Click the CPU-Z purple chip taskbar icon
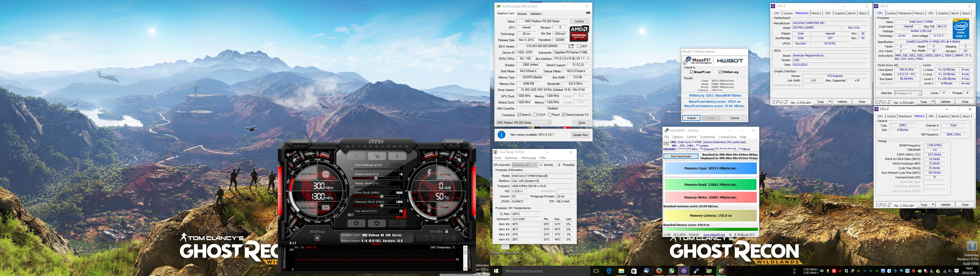 [684, 271]
